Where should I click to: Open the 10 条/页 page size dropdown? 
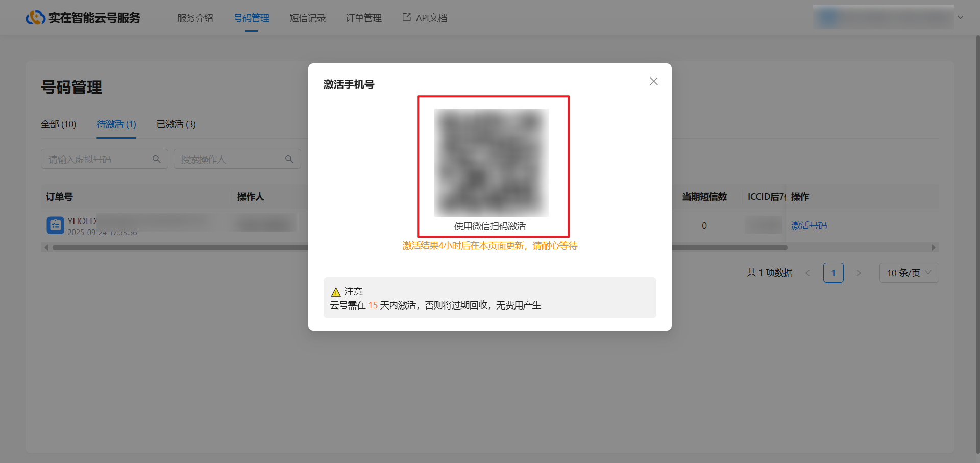click(x=909, y=273)
